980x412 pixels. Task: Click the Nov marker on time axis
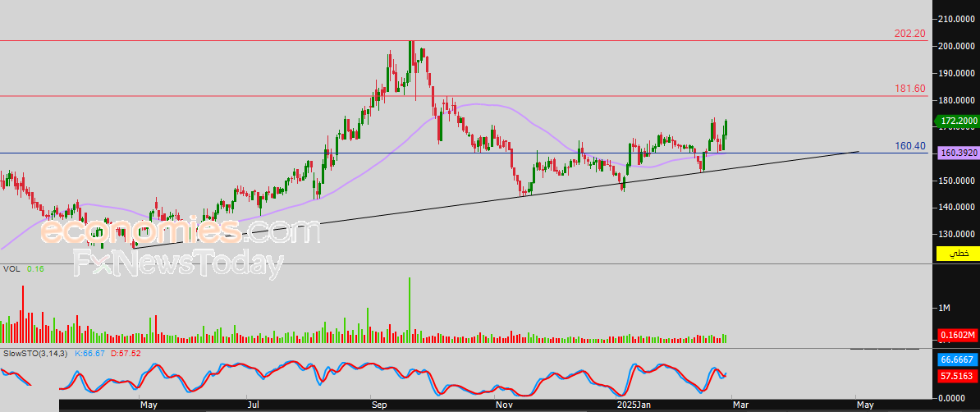tap(504, 405)
